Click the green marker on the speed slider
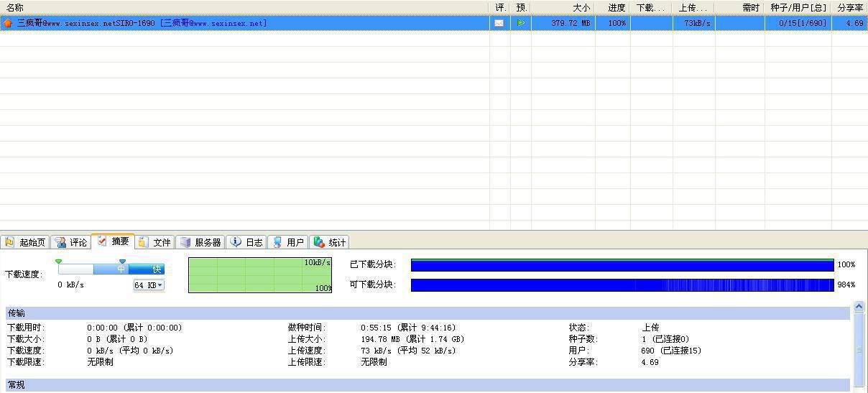The image size is (868, 393). [58, 262]
